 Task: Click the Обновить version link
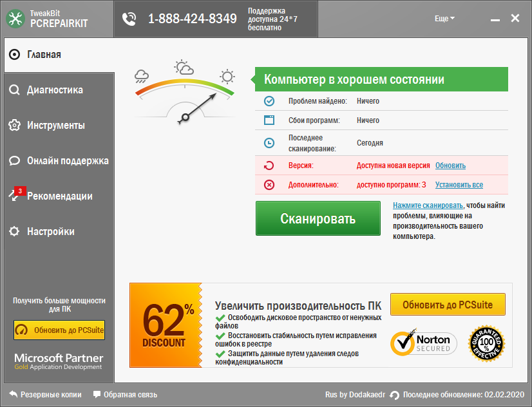450,166
